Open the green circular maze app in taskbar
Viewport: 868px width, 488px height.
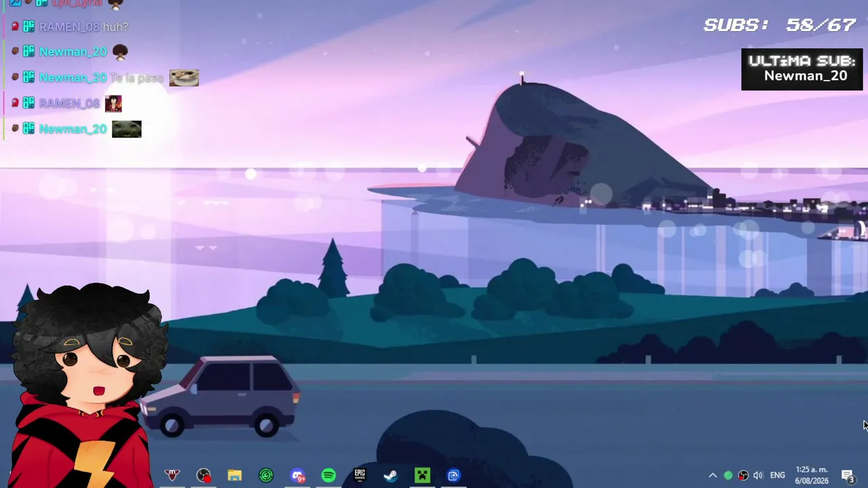[266, 475]
